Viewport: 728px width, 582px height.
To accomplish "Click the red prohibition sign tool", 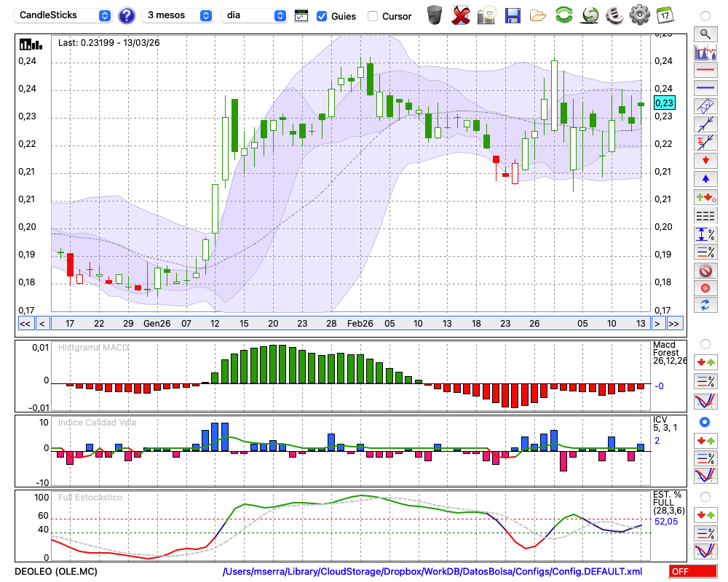I will click(705, 271).
